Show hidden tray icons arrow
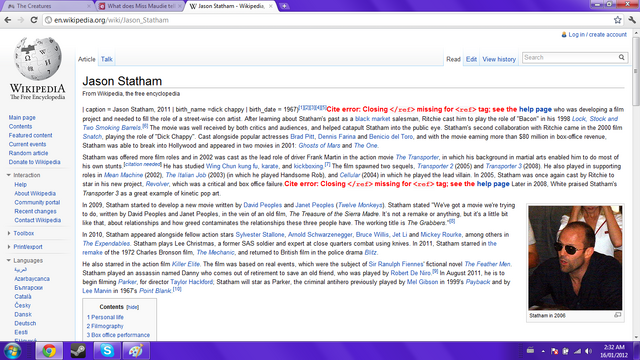This screenshot has height=360, width=640. (x=543, y=351)
